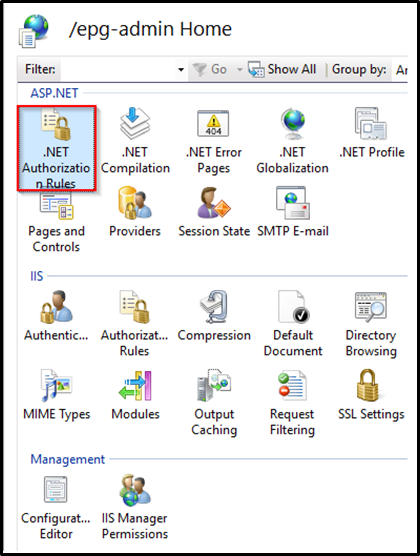This screenshot has height=556, width=420.
Task: Open Request Filtering icon
Action: [x=292, y=402]
